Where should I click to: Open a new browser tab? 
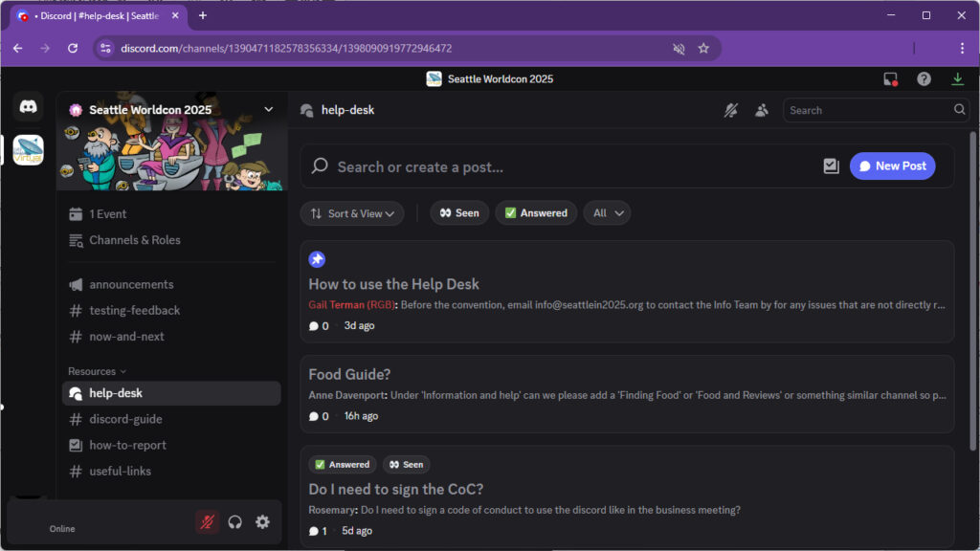point(203,15)
